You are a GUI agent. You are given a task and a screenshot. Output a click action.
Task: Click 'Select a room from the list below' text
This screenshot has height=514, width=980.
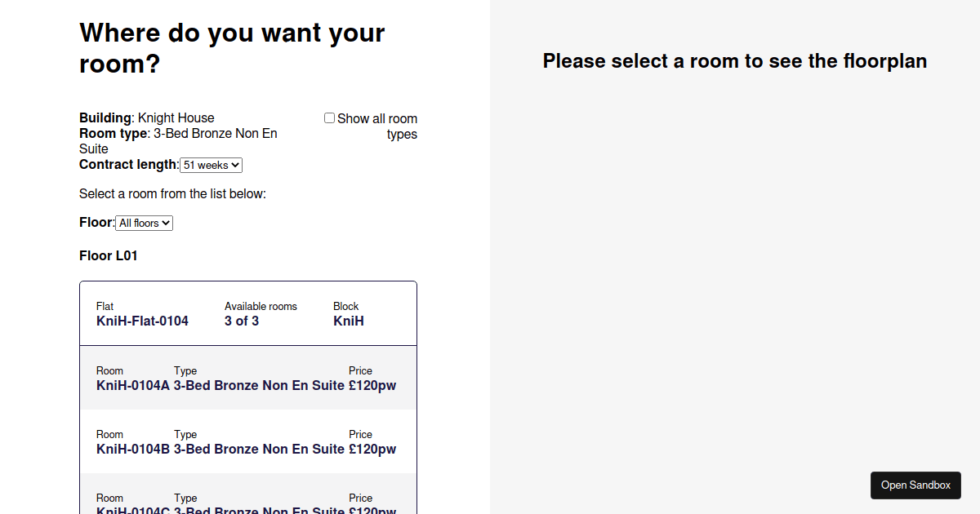172,193
